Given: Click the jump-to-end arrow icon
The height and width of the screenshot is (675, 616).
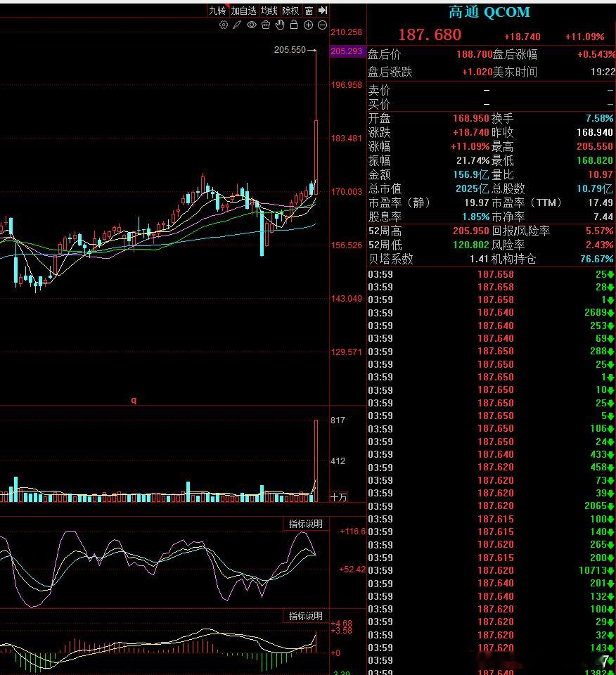Looking at the screenshot, I should [323, 11].
